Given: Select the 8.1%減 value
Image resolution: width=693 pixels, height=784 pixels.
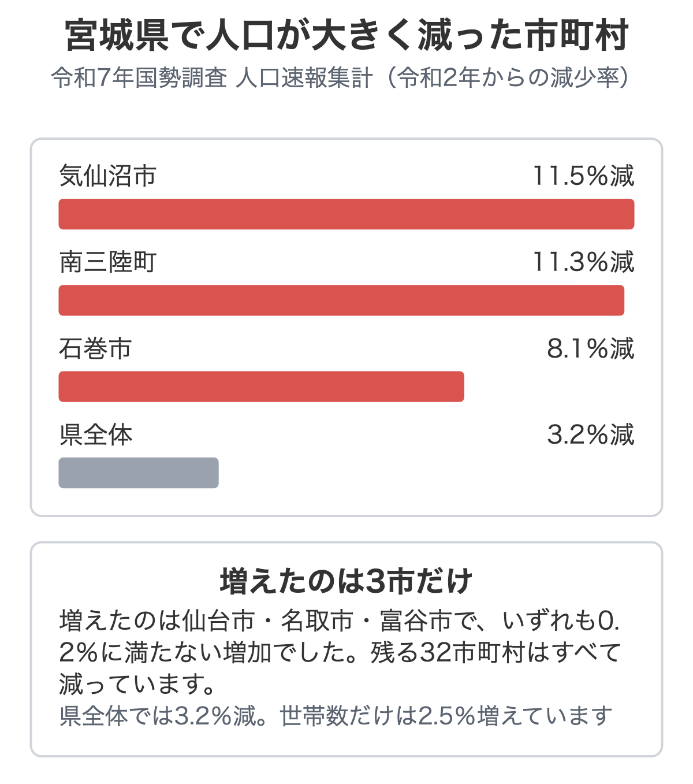Looking at the screenshot, I should [x=591, y=348].
